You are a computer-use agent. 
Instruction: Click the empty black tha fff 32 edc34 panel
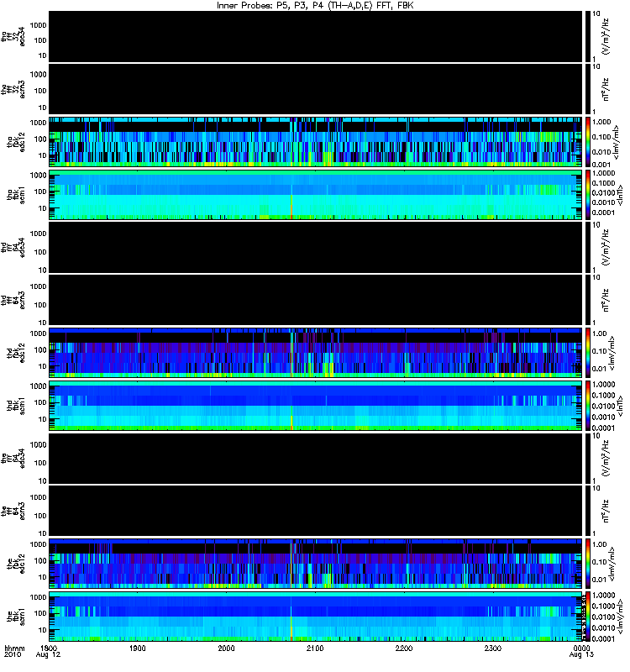pos(316,36)
